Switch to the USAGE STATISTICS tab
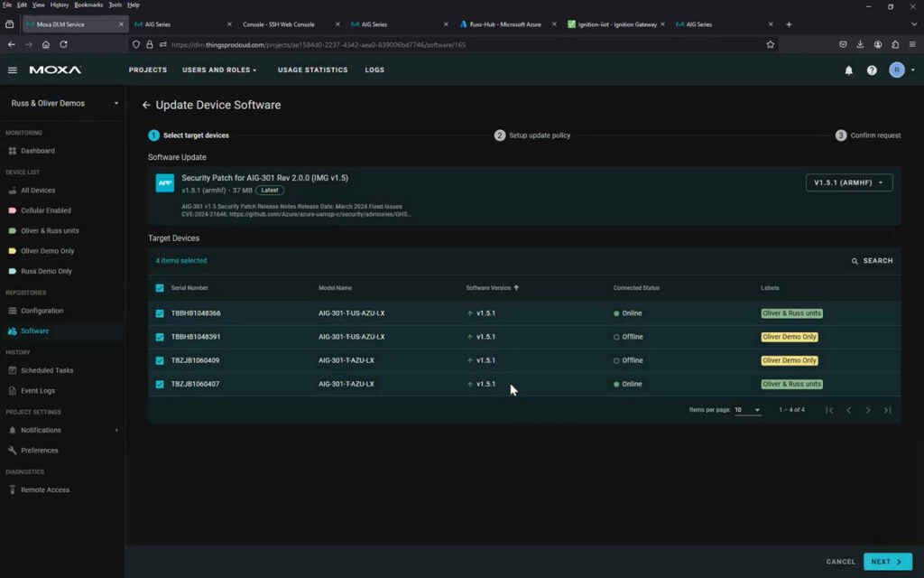This screenshot has width=924, height=578. pyautogui.click(x=311, y=70)
